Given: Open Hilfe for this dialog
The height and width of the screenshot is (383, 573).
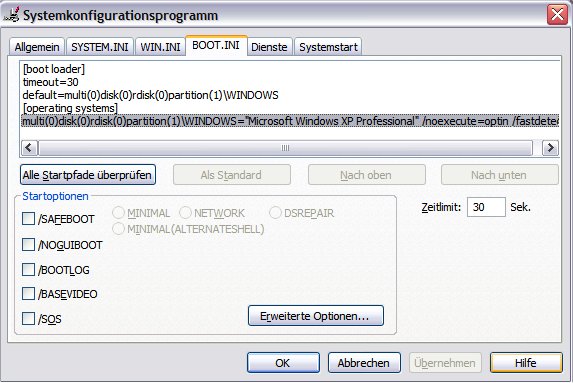Looking at the screenshot, I should [526, 363].
